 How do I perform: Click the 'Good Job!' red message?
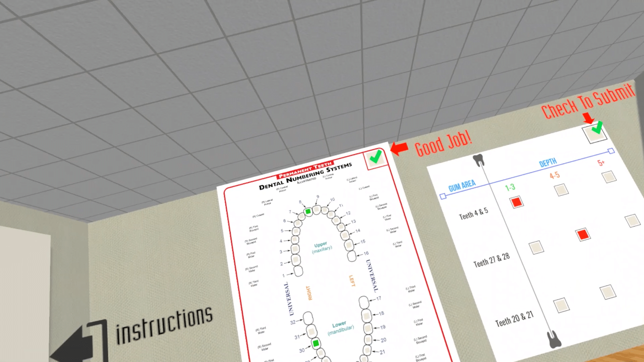(x=443, y=143)
